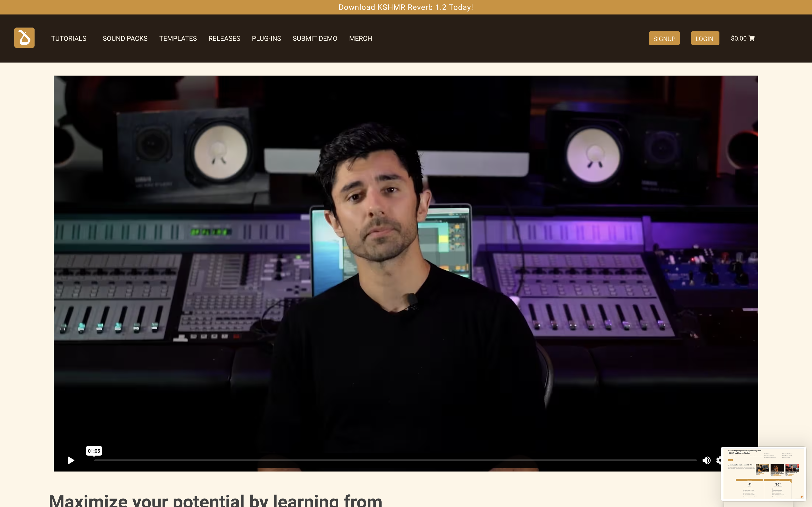The width and height of the screenshot is (812, 507).
Task: Click the Dharma Studio logo icon
Action: [24, 38]
